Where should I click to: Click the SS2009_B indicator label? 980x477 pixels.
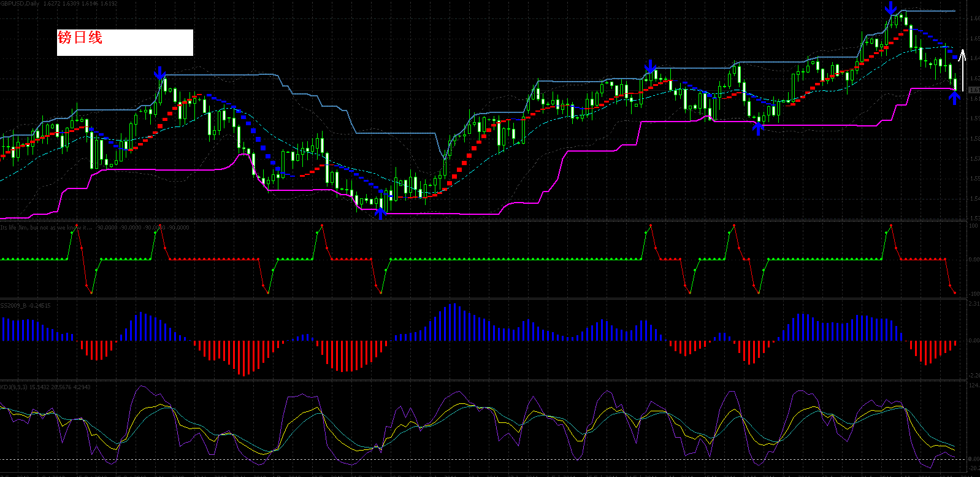pos(26,305)
